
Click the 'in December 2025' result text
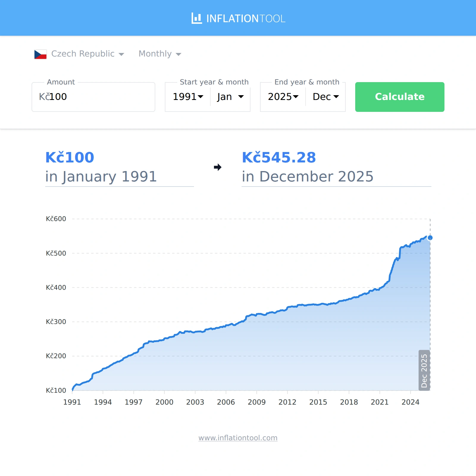pyautogui.click(x=307, y=176)
